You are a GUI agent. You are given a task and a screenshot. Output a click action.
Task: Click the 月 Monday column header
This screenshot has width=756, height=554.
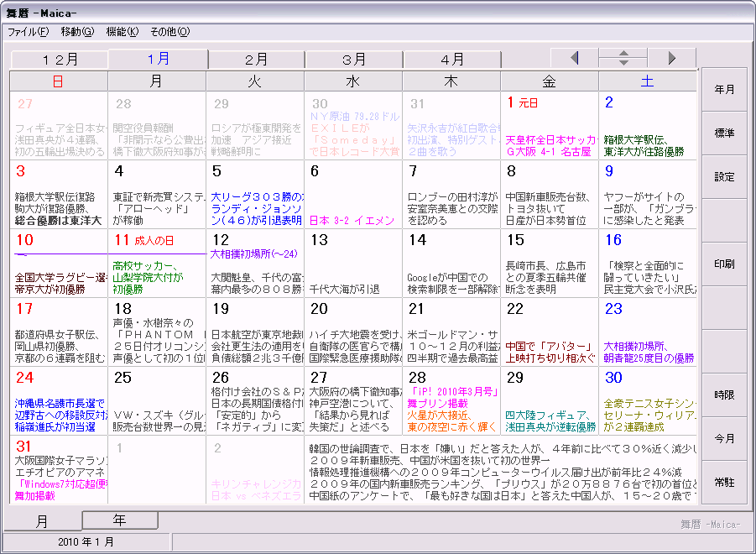(x=157, y=81)
